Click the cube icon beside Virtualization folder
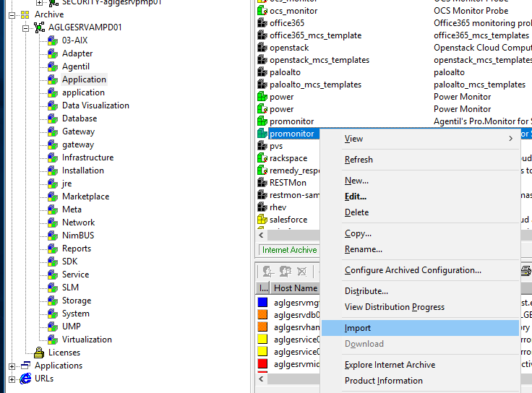 52,340
